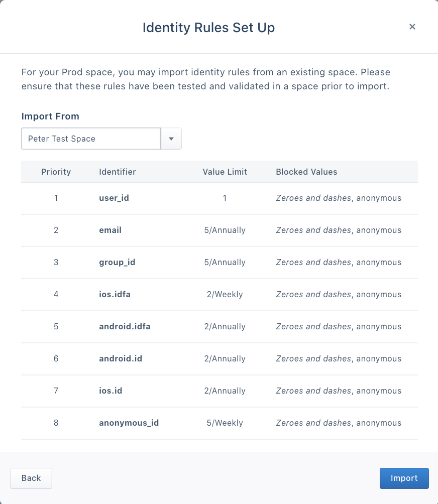This screenshot has width=438, height=504.
Task: Select the ios.idfa rule row
Action: [x=219, y=294]
